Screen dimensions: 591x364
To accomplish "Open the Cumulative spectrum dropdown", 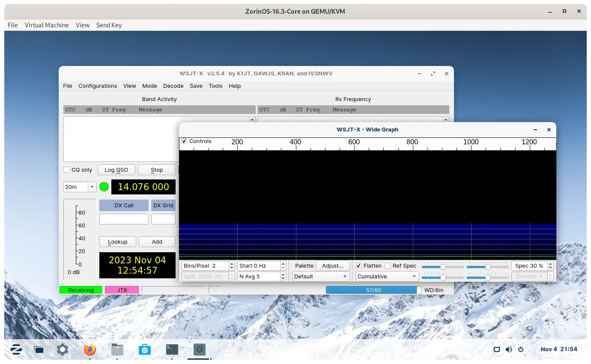I will point(387,277).
